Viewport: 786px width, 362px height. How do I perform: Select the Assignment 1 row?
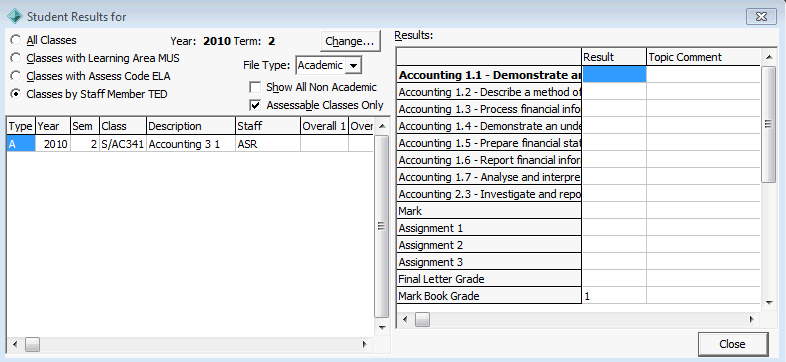click(x=489, y=228)
